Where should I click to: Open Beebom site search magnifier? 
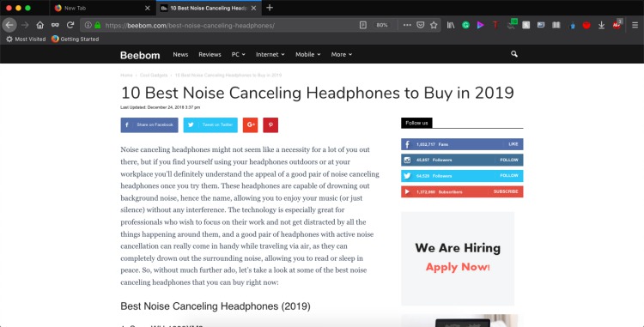pyautogui.click(x=513, y=54)
